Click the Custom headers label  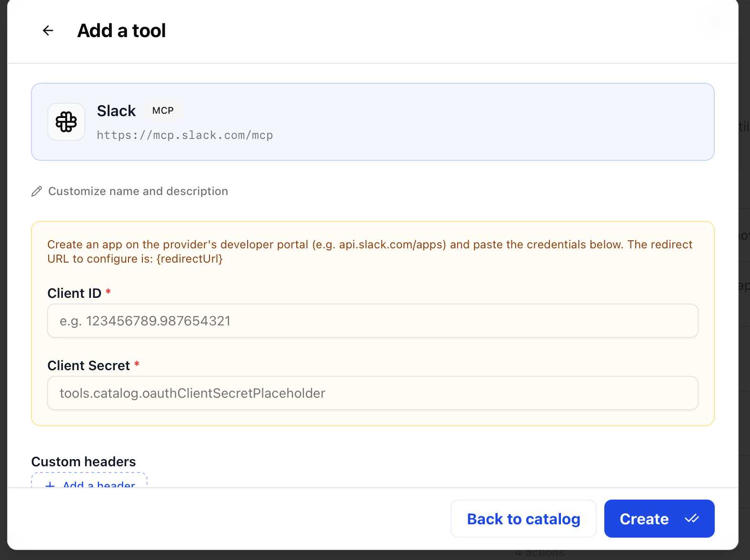point(83,462)
